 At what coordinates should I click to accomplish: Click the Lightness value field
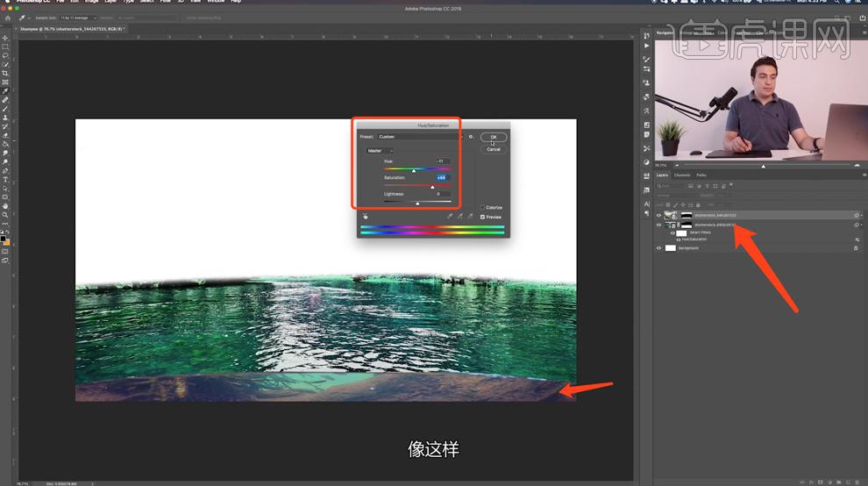coord(442,194)
